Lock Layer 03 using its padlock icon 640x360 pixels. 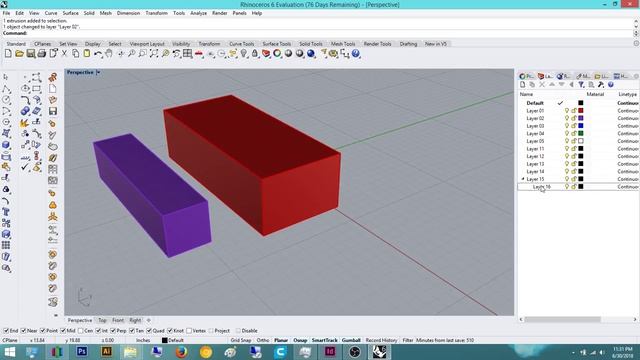573,126
